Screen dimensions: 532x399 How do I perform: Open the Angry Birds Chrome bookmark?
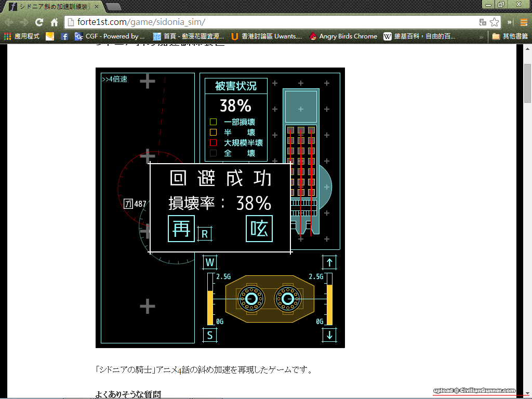click(343, 36)
